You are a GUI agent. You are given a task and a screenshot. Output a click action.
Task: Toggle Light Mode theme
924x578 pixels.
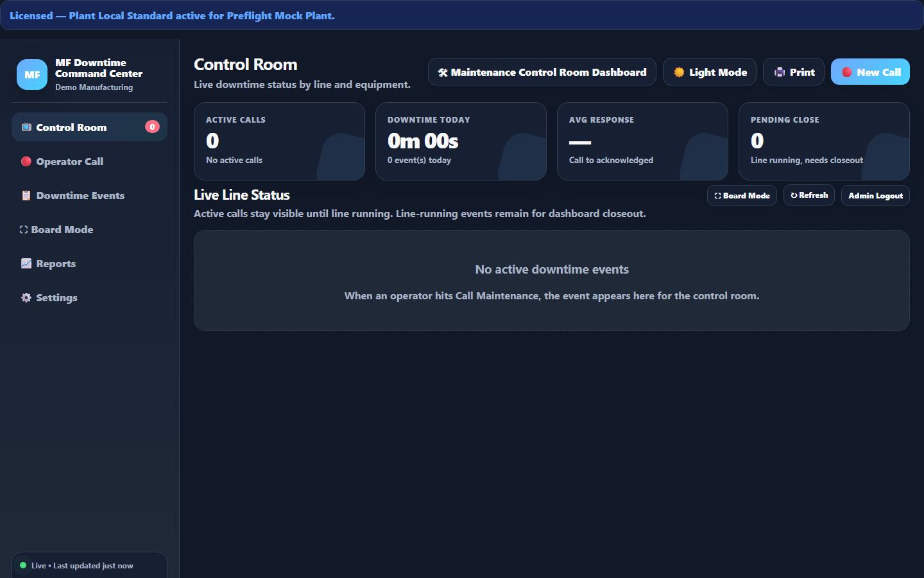tap(710, 72)
